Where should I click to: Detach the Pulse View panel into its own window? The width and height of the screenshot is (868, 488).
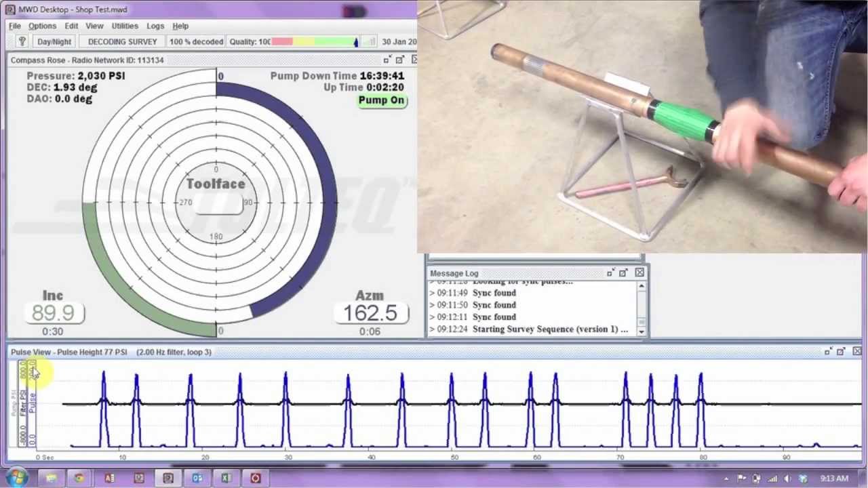point(841,352)
